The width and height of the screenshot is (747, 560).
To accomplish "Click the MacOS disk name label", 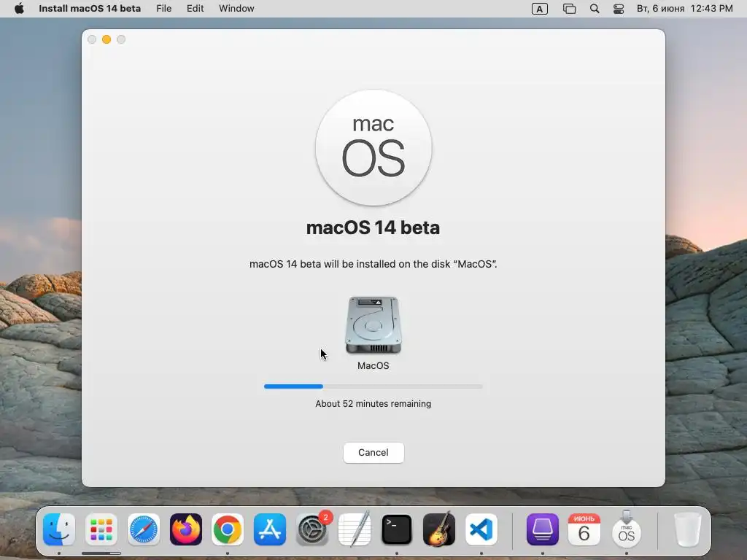I will tap(373, 366).
